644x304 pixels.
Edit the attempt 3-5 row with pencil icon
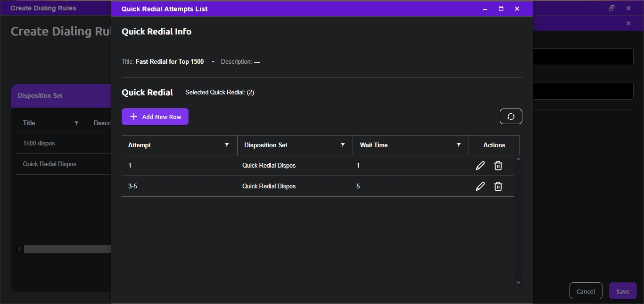coord(480,186)
